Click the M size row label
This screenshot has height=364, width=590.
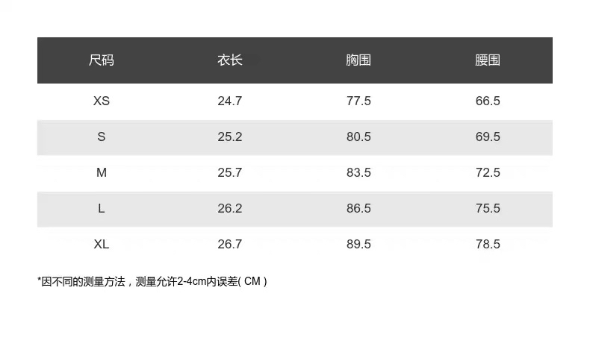point(102,172)
